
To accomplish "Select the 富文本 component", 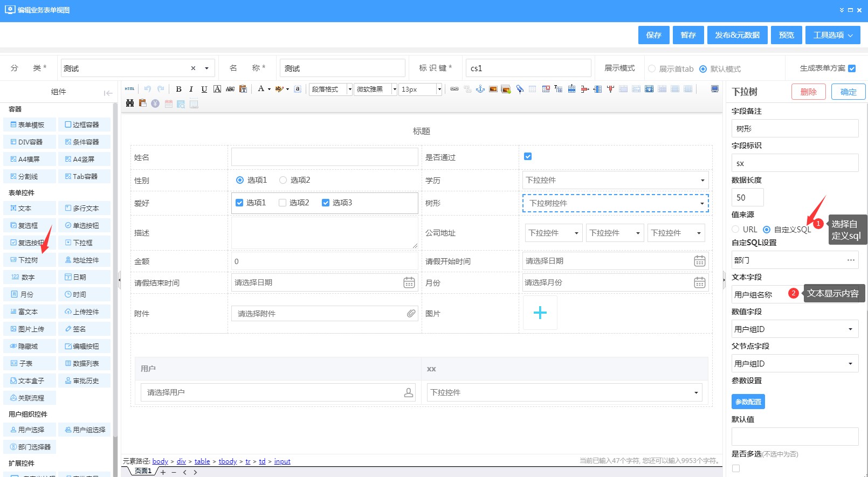I will click(30, 312).
